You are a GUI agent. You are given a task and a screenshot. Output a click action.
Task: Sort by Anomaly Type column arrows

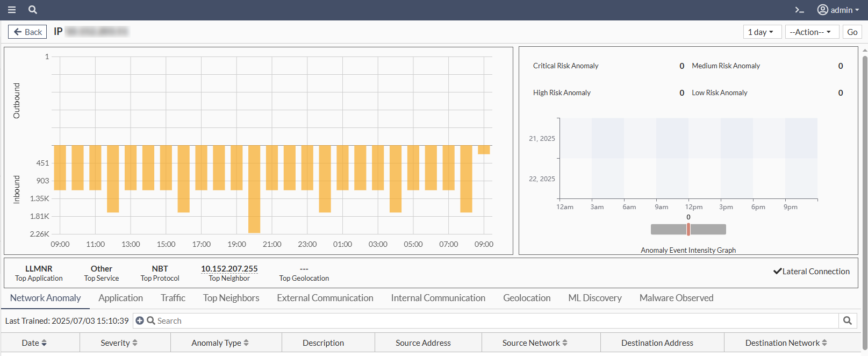pyautogui.click(x=246, y=343)
